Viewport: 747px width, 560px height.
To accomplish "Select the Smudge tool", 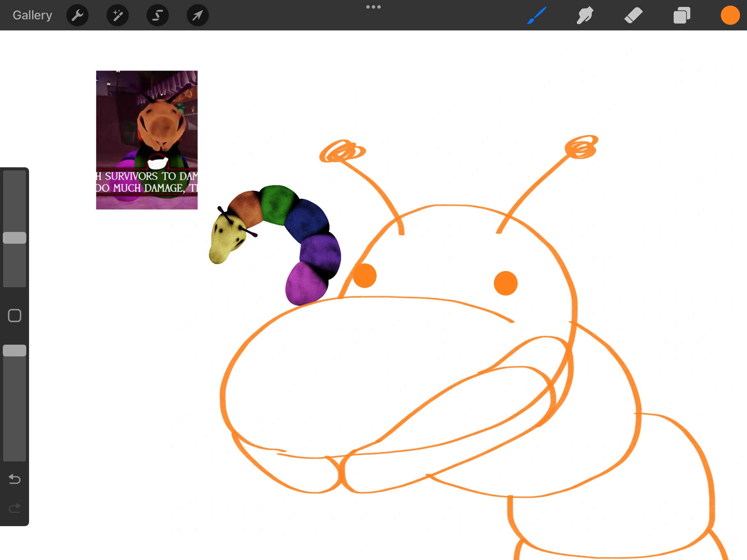I will (x=585, y=15).
